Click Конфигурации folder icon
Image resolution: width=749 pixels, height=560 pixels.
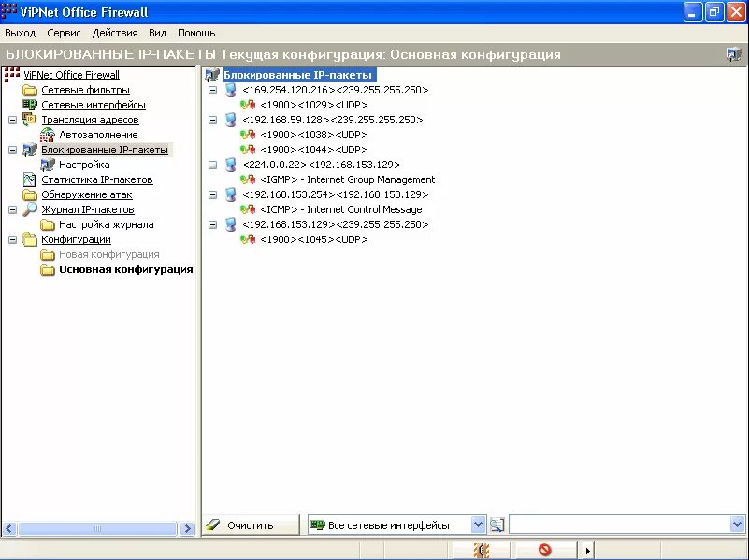point(30,239)
